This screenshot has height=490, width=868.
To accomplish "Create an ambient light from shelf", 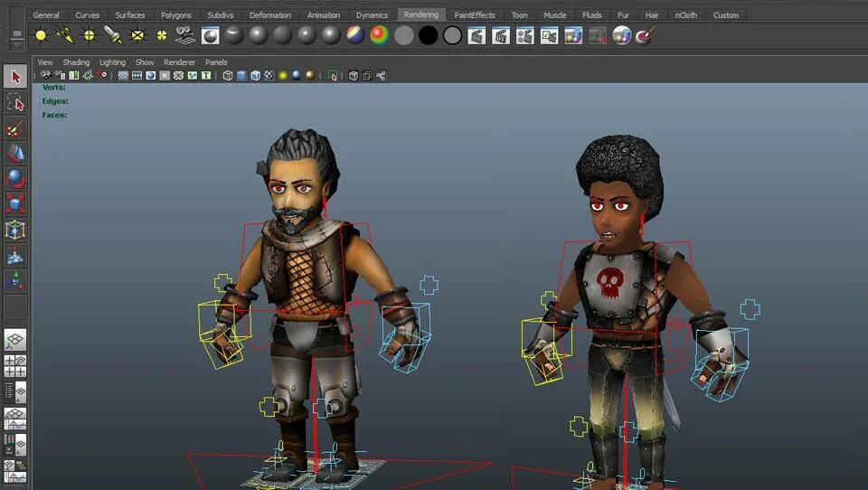I will coord(41,36).
